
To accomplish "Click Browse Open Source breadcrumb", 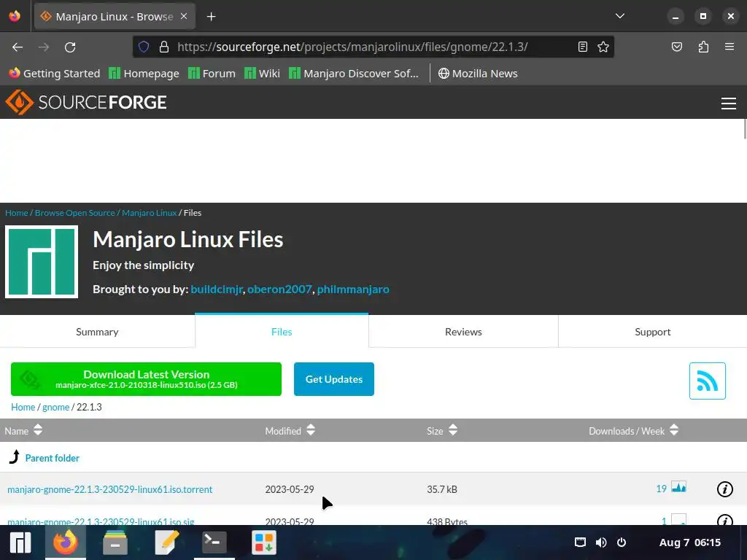I will [75, 213].
